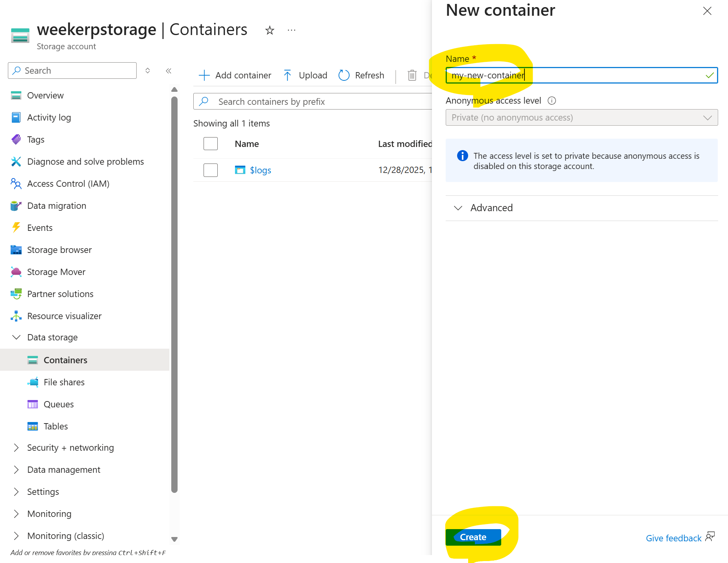The width and height of the screenshot is (728, 563).
Task: Click the Refresh icon in the toolbar
Action: [x=344, y=75]
